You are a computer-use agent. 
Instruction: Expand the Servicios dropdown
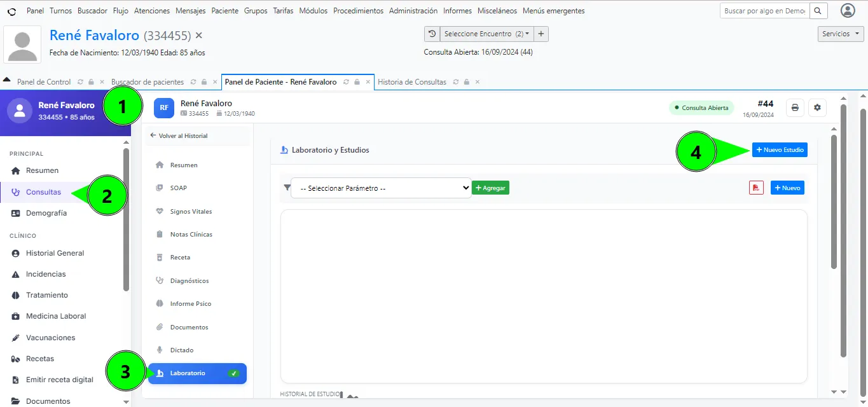tap(840, 34)
